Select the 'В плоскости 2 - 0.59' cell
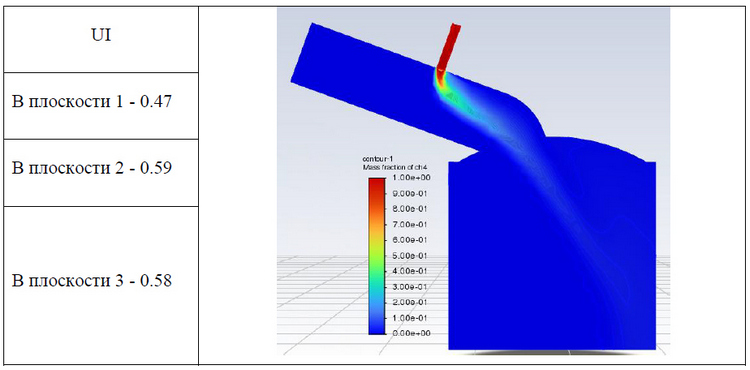The width and height of the screenshot is (750, 370). coord(100,173)
